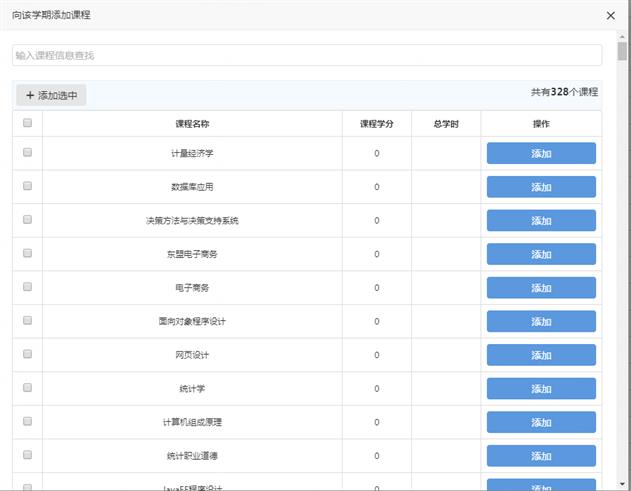Close the add course dialog

610,15
